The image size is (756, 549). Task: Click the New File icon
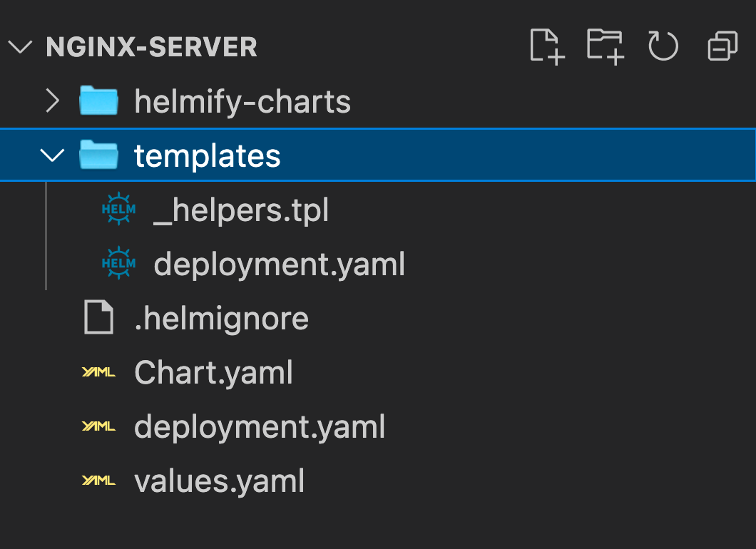tap(547, 46)
